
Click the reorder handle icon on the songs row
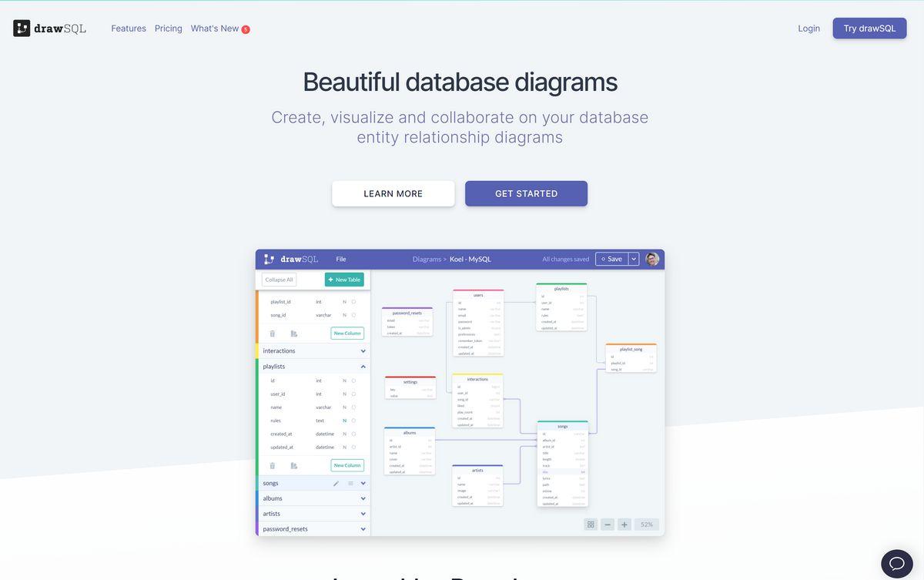[350, 483]
